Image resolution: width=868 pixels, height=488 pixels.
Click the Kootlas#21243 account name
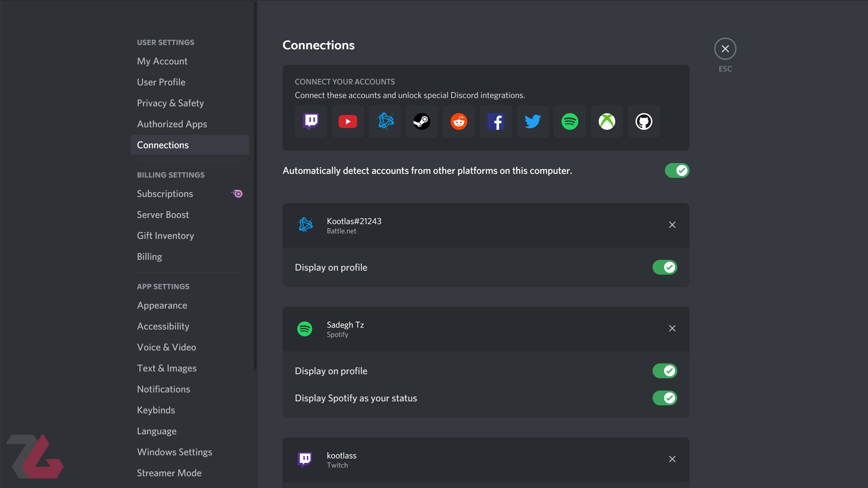pyautogui.click(x=354, y=221)
